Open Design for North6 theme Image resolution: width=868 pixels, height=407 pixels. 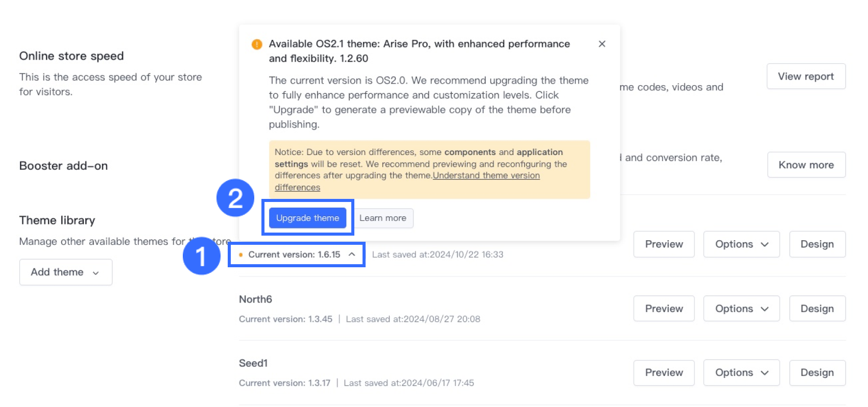(817, 309)
